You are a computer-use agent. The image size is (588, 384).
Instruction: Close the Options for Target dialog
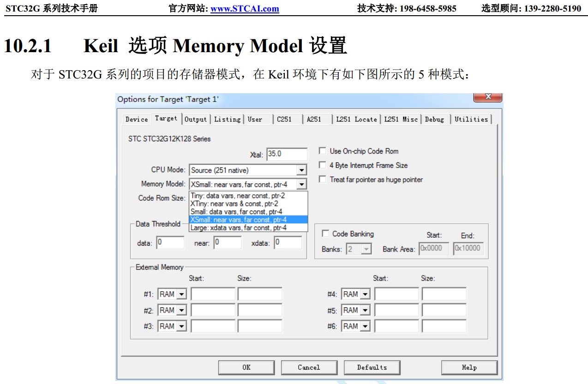pyautogui.click(x=487, y=97)
